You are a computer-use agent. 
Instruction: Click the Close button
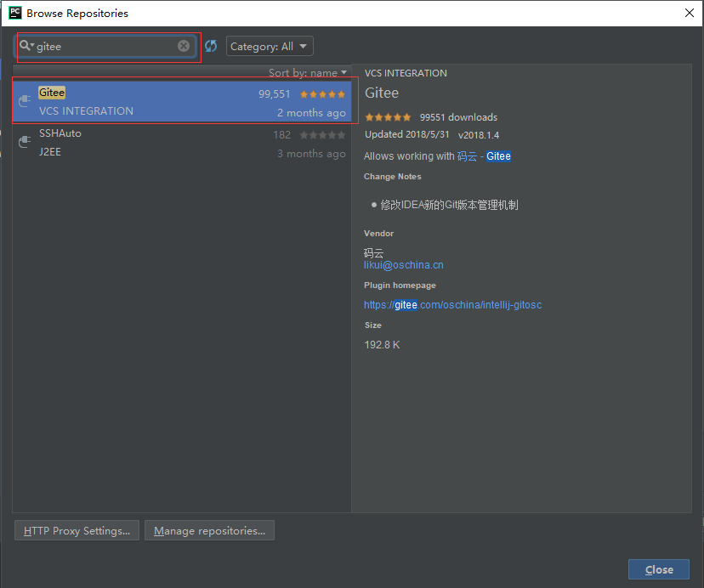(x=659, y=569)
